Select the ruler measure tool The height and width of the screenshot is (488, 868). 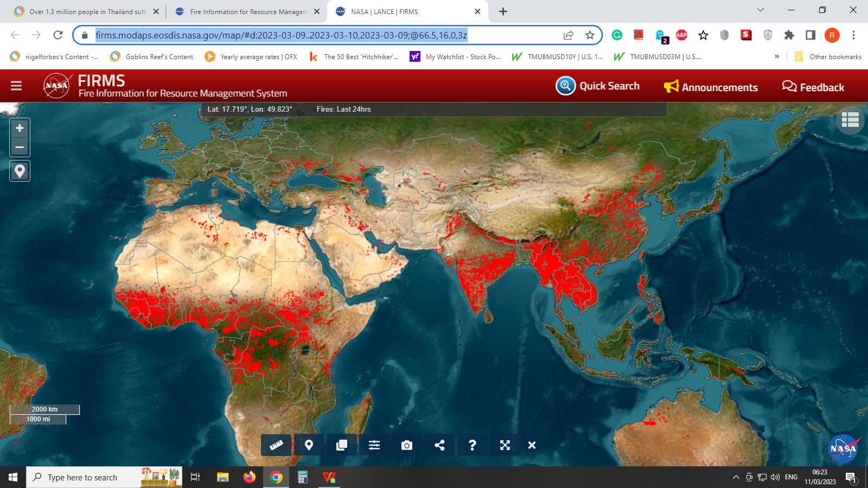coord(276,445)
